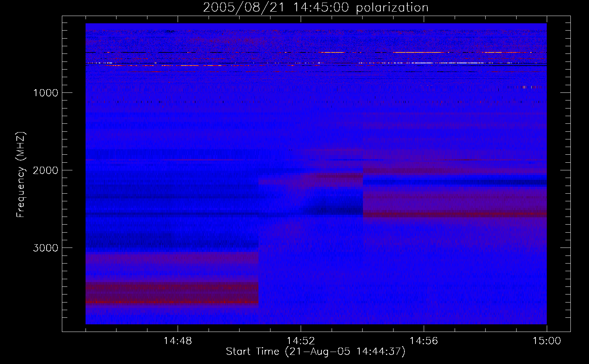Image resolution: width=589 pixels, height=364 pixels.
Task: Click the 15:00 time tick label
Action: (547, 341)
